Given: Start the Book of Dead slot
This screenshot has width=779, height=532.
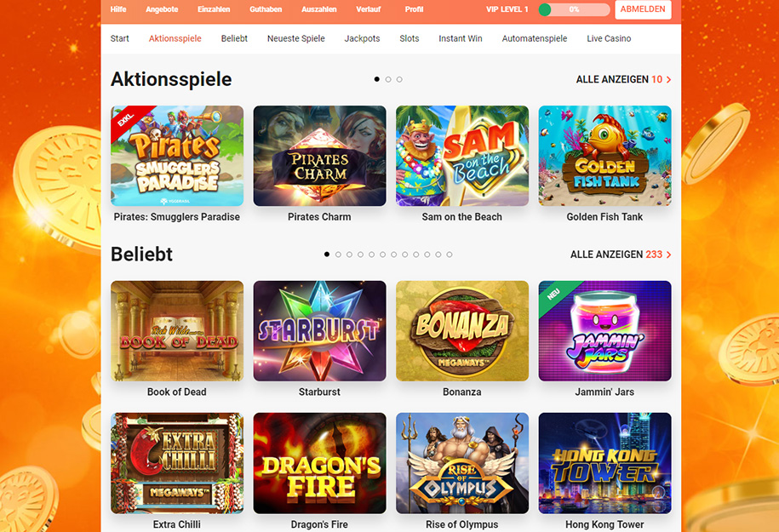Looking at the screenshot, I should (x=177, y=331).
